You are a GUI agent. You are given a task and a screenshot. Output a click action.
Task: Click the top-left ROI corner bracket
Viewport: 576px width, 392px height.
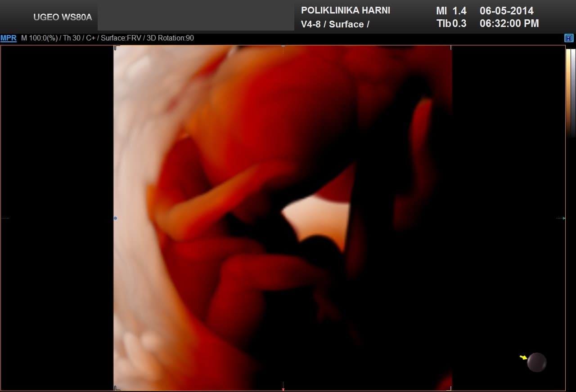tap(116, 47)
